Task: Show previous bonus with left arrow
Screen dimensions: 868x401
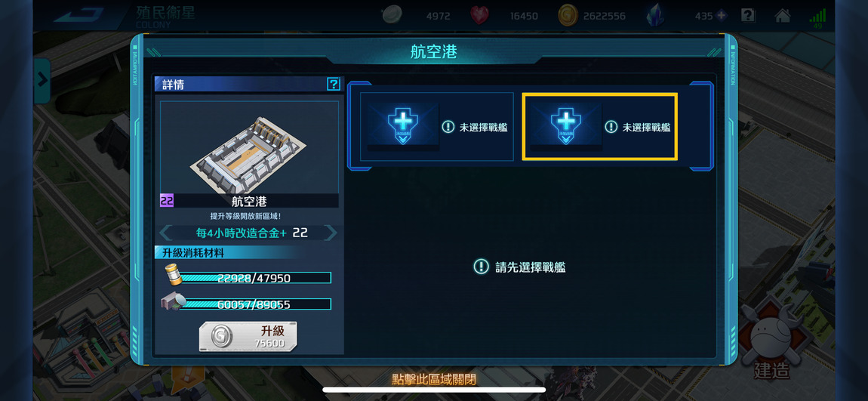Action: pyautogui.click(x=165, y=233)
